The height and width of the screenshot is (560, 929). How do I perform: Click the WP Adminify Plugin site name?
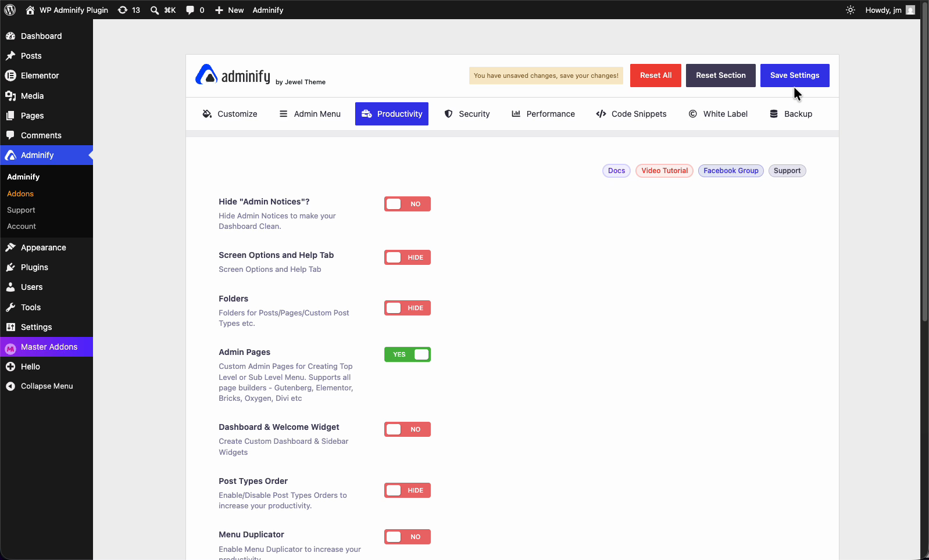74,10
